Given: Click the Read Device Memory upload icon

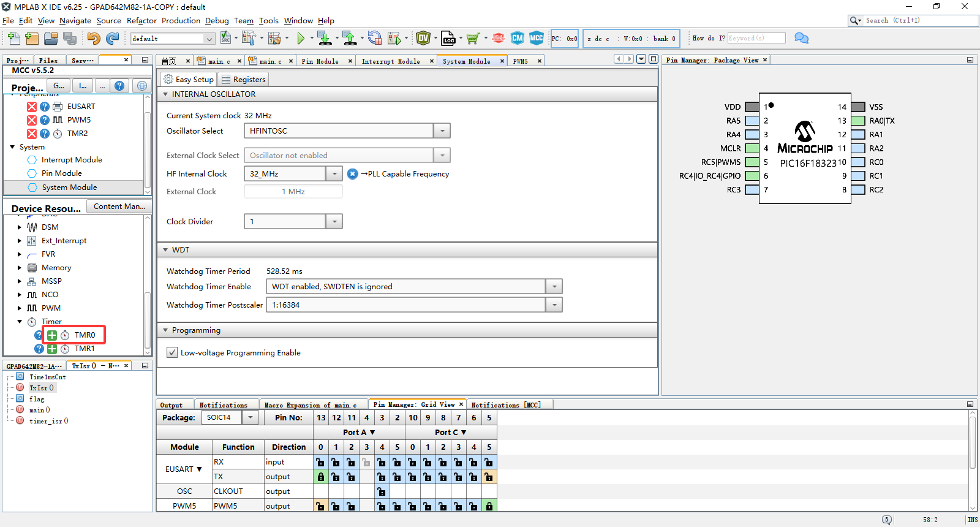Looking at the screenshot, I should click(350, 39).
